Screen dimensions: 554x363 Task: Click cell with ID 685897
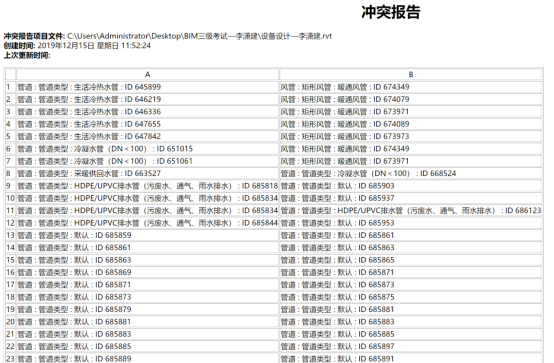(x=411, y=347)
